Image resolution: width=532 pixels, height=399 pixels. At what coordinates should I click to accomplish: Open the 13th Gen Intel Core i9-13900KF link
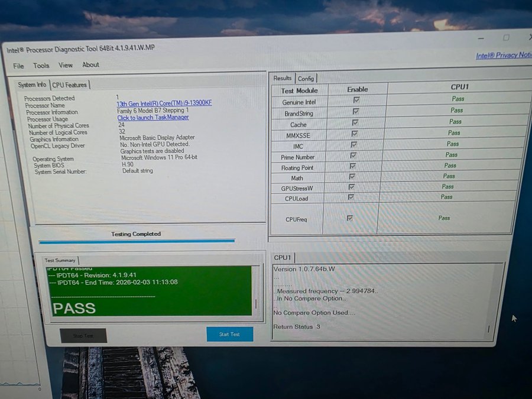(164, 103)
